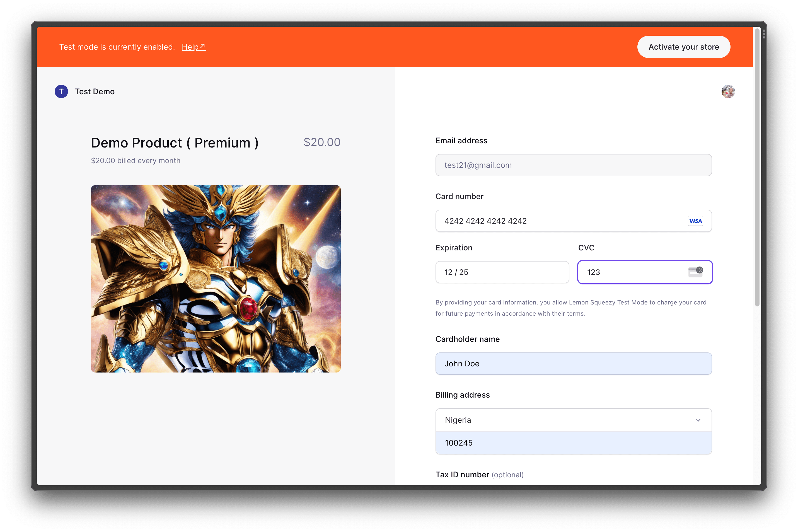The width and height of the screenshot is (798, 532).
Task: Click the Demo Product image thumbnail
Action: tap(216, 279)
